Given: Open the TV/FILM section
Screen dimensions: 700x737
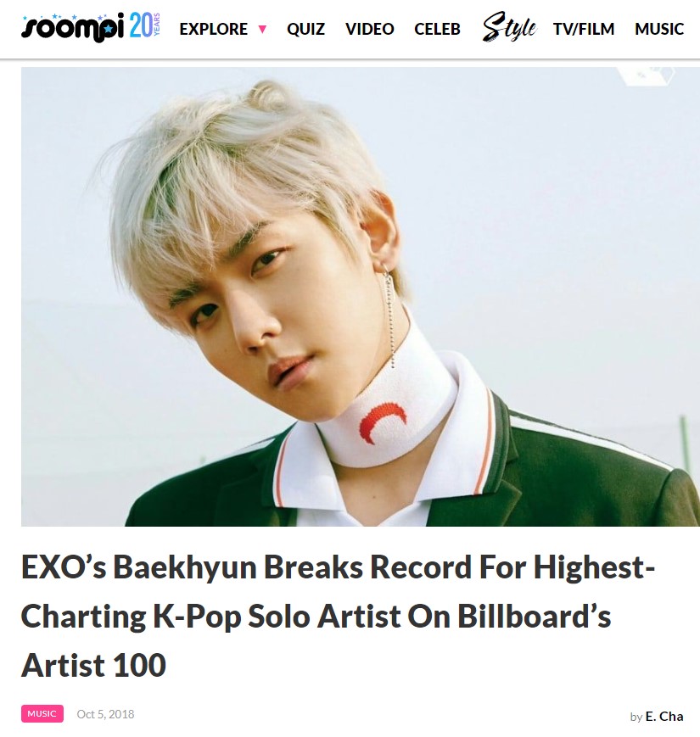Looking at the screenshot, I should [584, 29].
